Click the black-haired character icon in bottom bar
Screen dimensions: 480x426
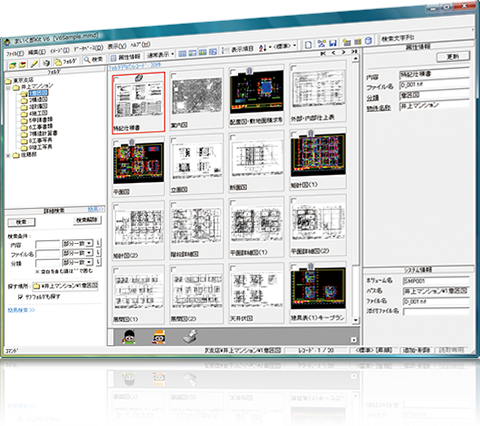[x=129, y=337]
